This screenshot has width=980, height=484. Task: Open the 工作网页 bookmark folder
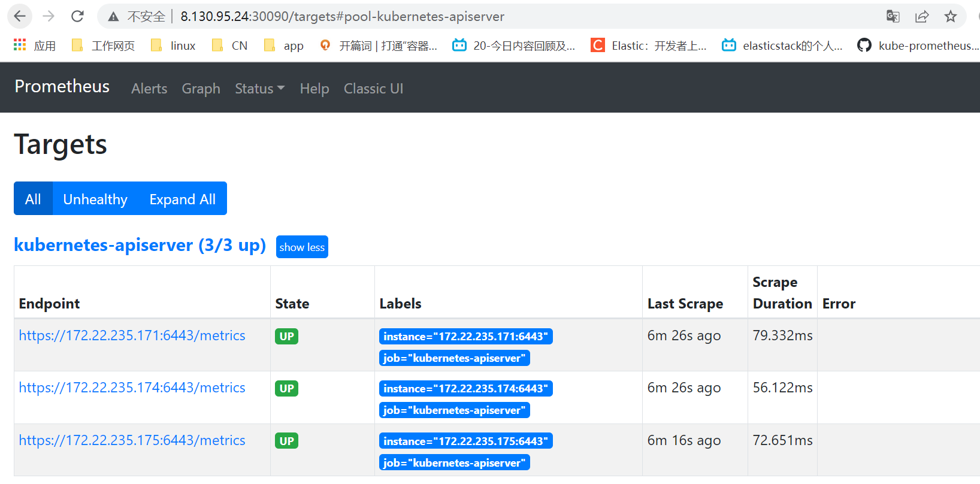tap(103, 46)
